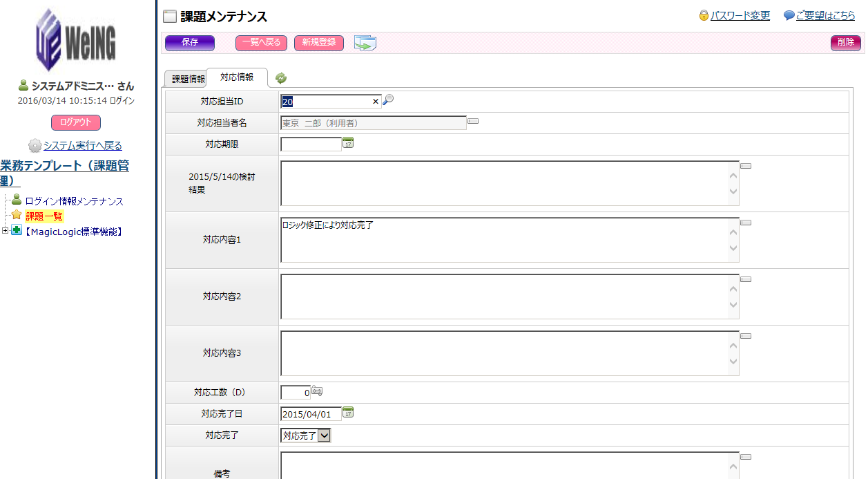The width and height of the screenshot is (868, 479).
Task: Open the calendar picker for 対応期限
Action: tap(348, 143)
